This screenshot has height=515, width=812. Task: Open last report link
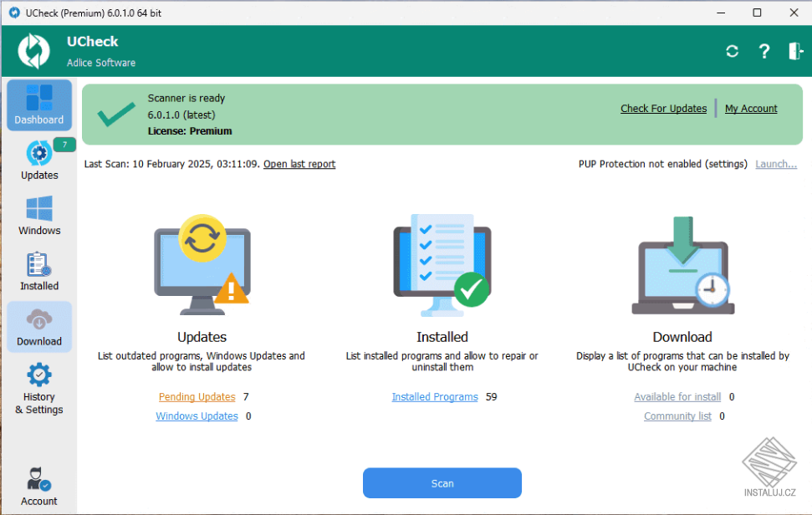coord(299,164)
